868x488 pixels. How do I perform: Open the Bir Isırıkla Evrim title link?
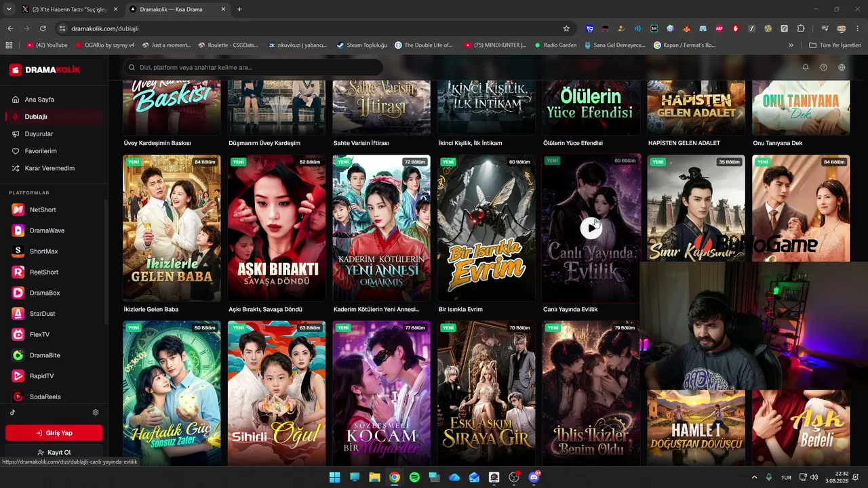(x=460, y=310)
